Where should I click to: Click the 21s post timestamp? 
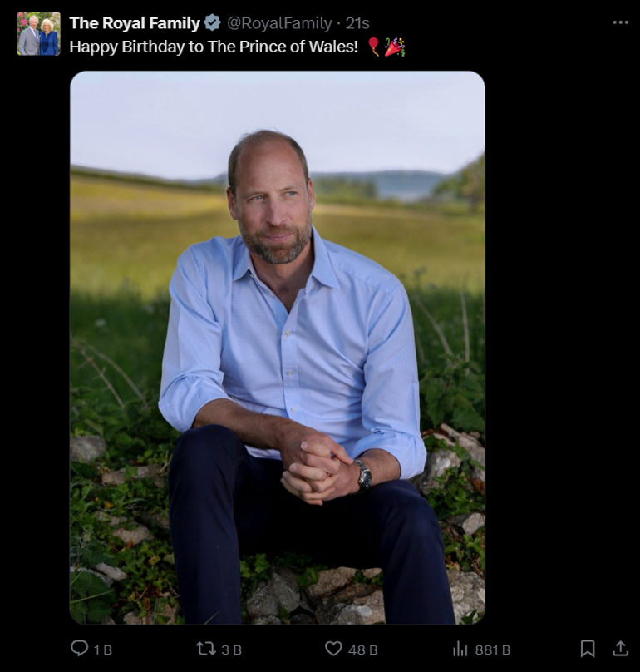click(x=357, y=23)
